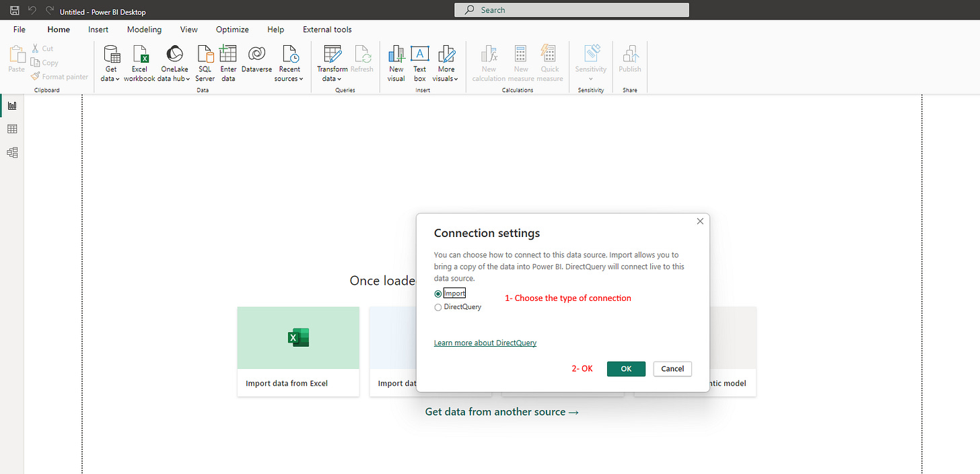Click Import data from Excel card
The height and width of the screenshot is (474, 980).
click(x=298, y=351)
